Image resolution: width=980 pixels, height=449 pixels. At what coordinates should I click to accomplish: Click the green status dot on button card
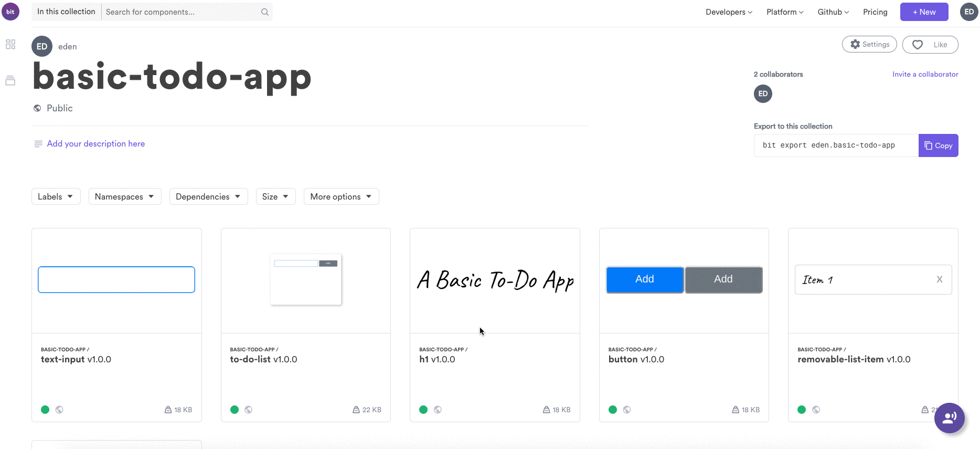tap(613, 410)
